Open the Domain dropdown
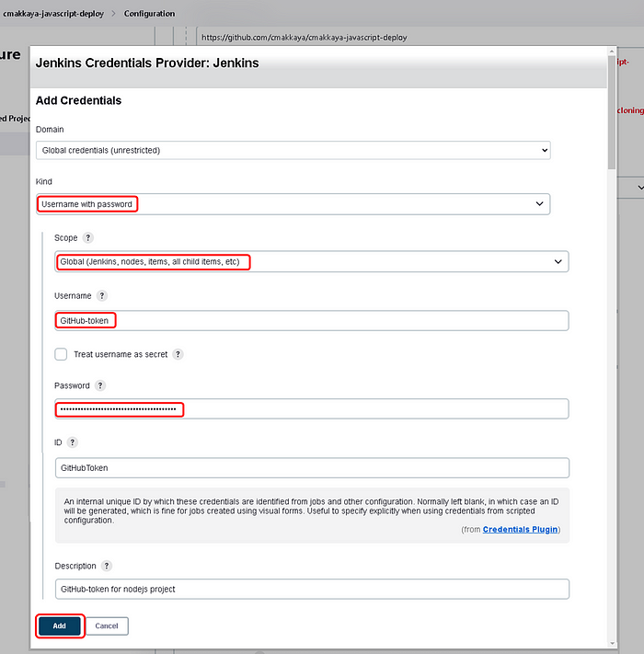Image resolution: width=644 pixels, height=654 pixels. pos(293,150)
